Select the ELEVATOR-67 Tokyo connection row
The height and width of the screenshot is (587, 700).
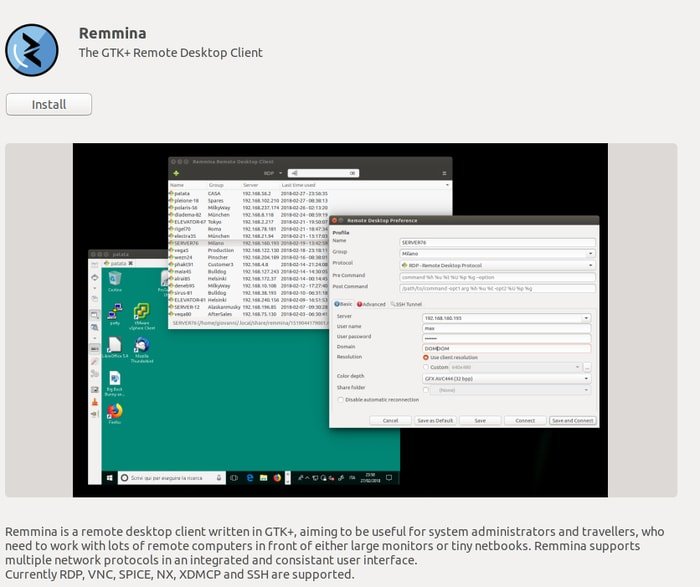click(x=249, y=222)
